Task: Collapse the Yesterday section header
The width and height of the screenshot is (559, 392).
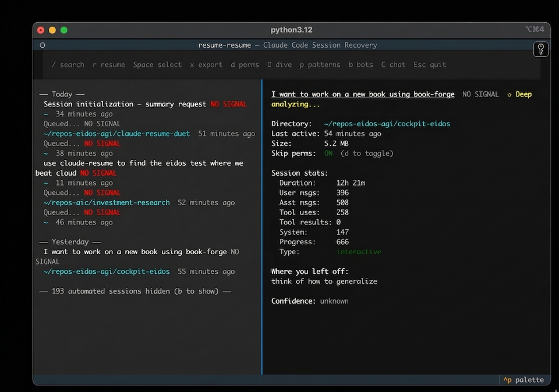Action: (70, 242)
